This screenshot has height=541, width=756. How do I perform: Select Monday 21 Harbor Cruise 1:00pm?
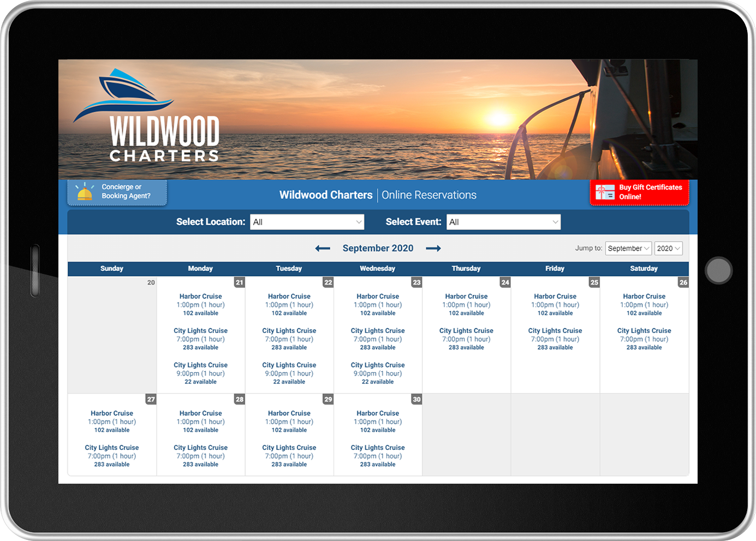point(201,305)
